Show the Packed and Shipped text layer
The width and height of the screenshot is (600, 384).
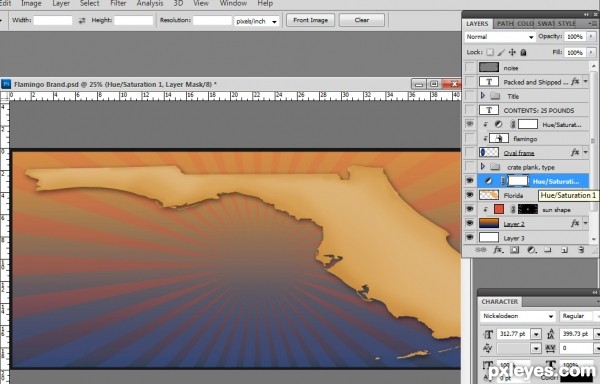[x=470, y=81]
